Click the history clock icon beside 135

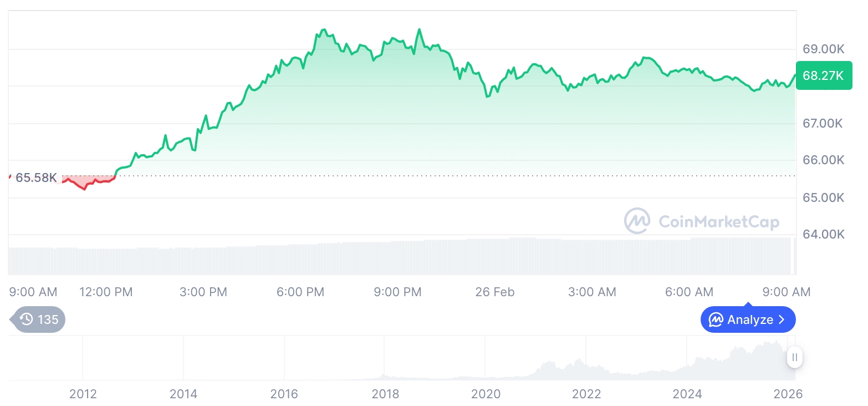27,319
